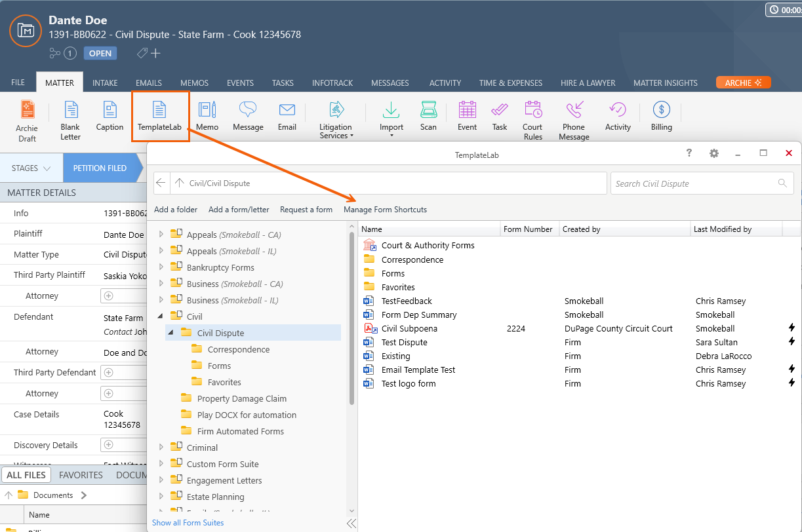
Task: Go back in TemplateLab navigation
Action: [x=161, y=183]
